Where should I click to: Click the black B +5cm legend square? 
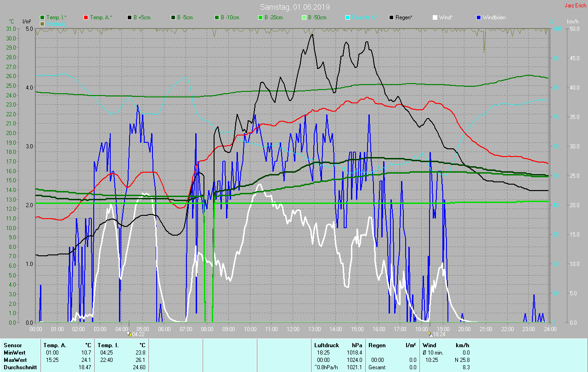point(130,17)
